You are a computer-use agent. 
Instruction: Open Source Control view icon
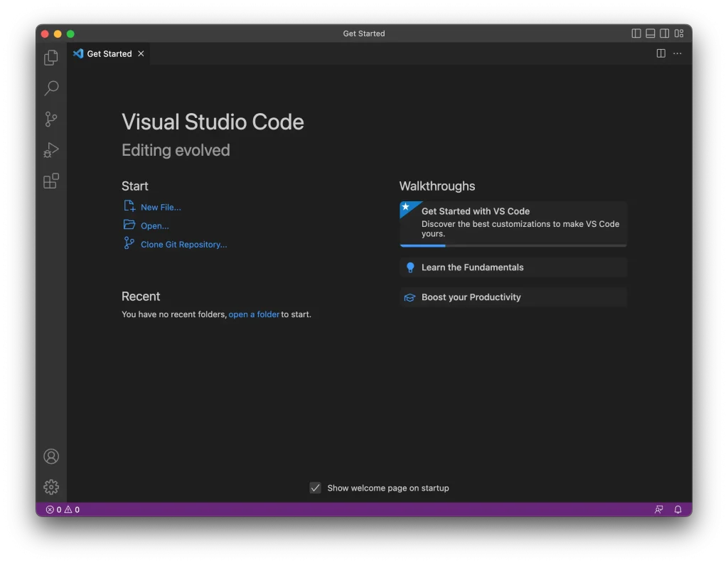51,119
